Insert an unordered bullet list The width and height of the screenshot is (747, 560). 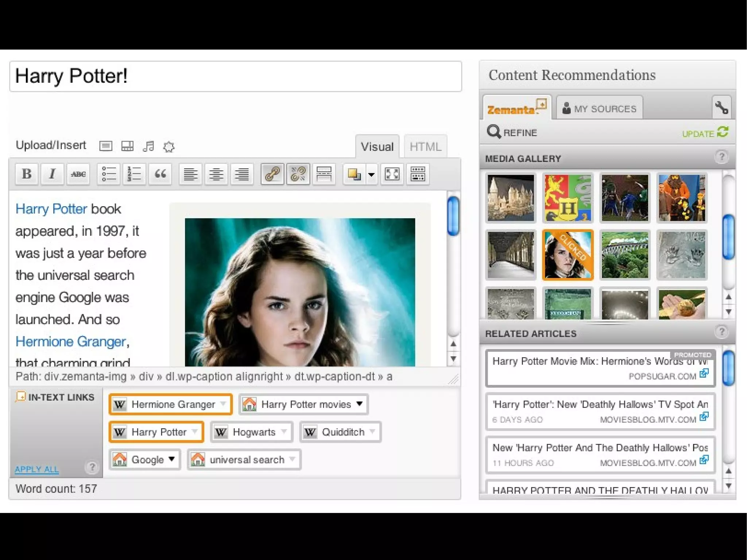click(x=109, y=174)
